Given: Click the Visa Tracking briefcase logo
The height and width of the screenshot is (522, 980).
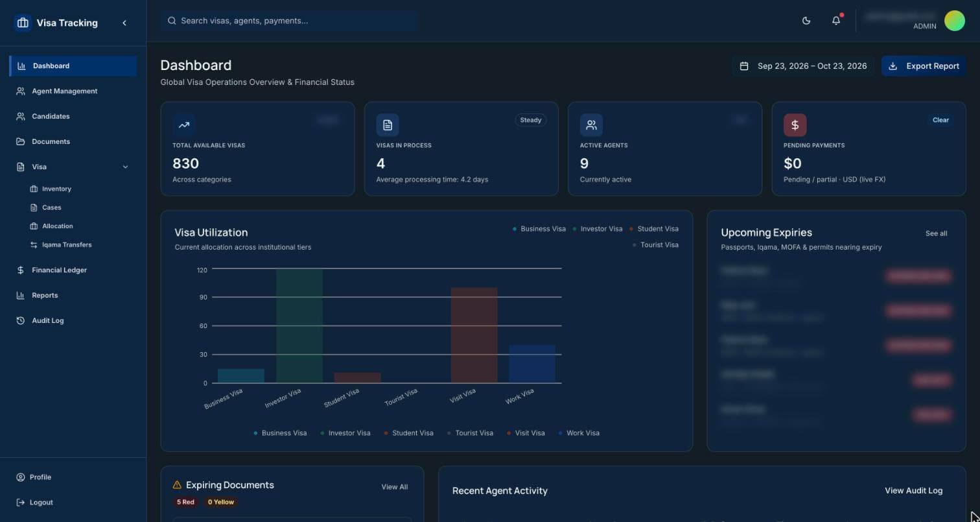Looking at the screenshot, I should (x=23, y=23).
